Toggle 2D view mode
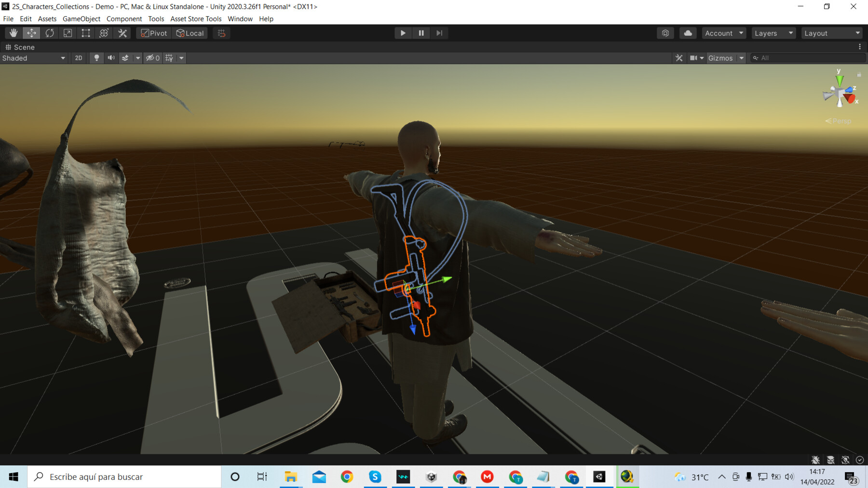The image size is (868, 488). point(79,58)
